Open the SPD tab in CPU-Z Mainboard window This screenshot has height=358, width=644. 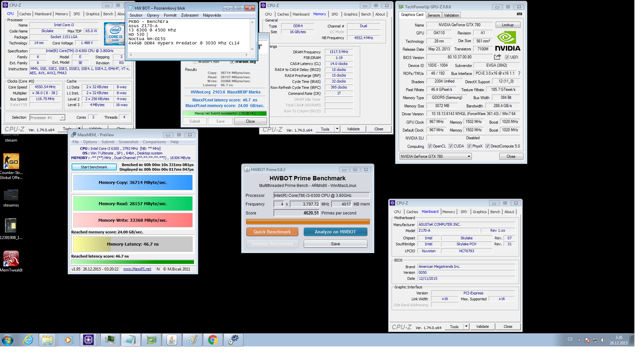click(x=464, y=212)
